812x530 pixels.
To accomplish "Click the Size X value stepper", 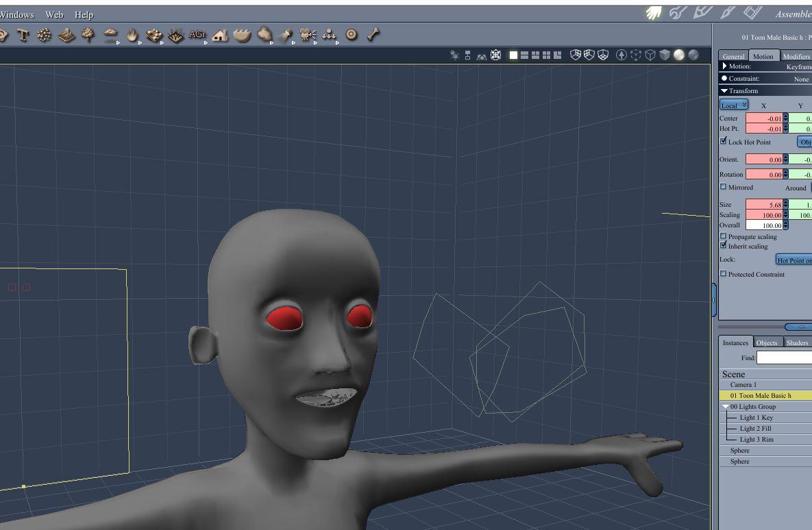I will 785,205.
